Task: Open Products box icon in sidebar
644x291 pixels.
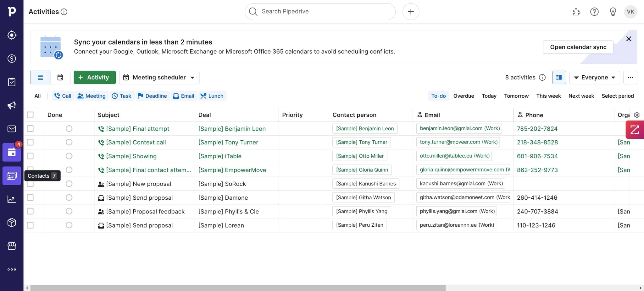Action: pos(12,223)
